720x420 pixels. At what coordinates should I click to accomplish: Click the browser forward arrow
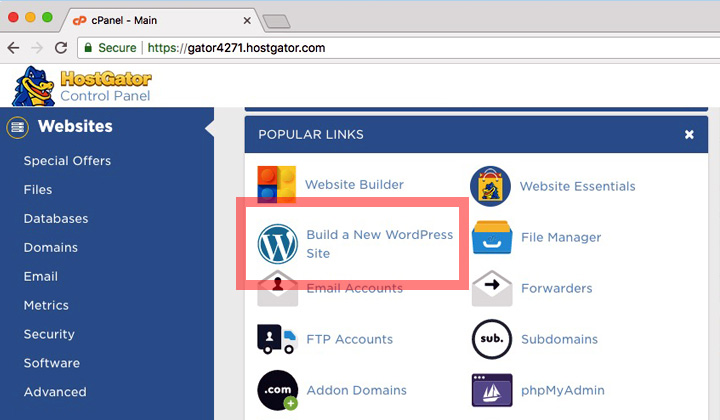[x=37, y=48]
